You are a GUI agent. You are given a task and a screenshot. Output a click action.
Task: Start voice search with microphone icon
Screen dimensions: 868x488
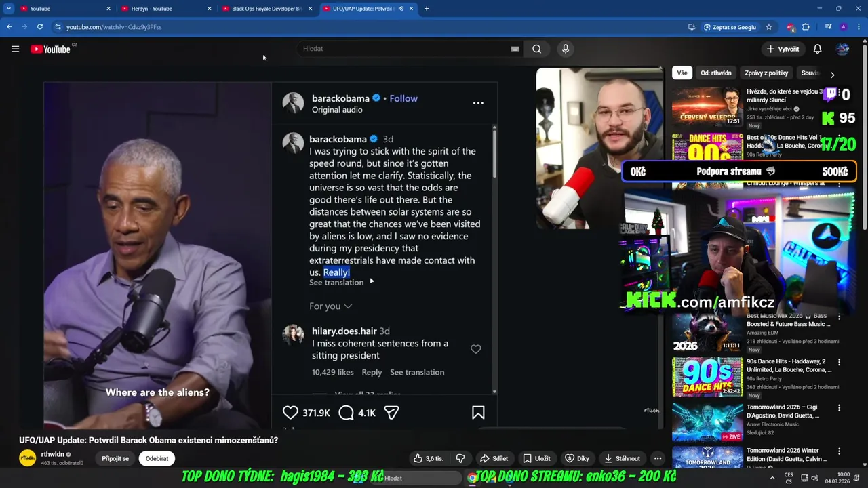coord(566,49)
